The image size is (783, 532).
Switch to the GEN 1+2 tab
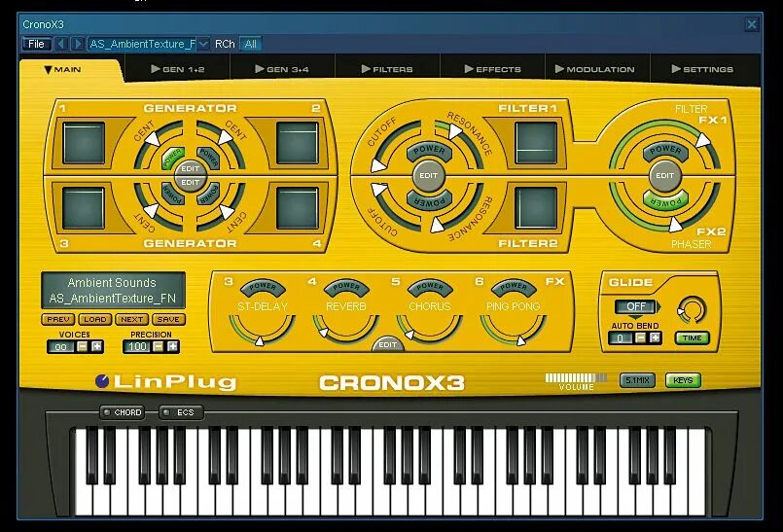click(x=178, y=69)
